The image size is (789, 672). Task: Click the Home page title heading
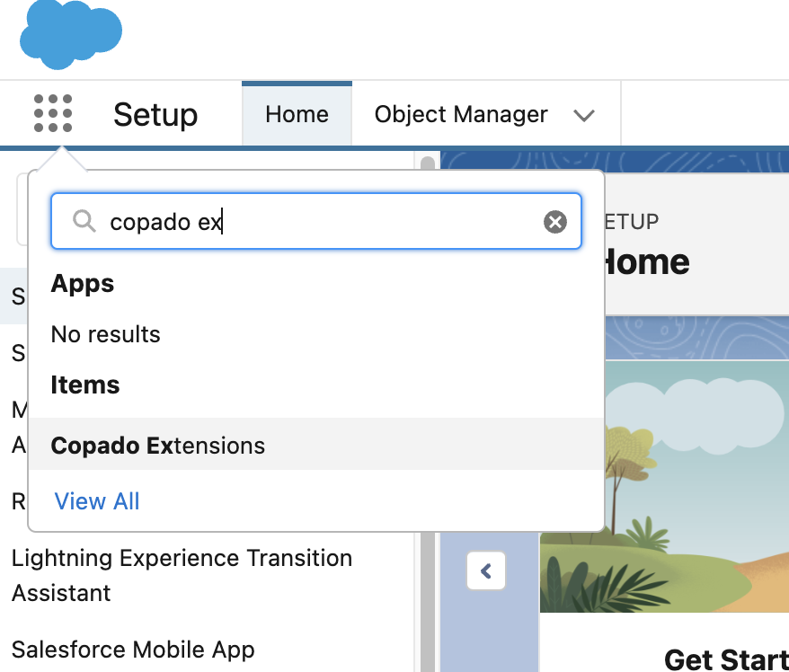click(x=643, y=261)
